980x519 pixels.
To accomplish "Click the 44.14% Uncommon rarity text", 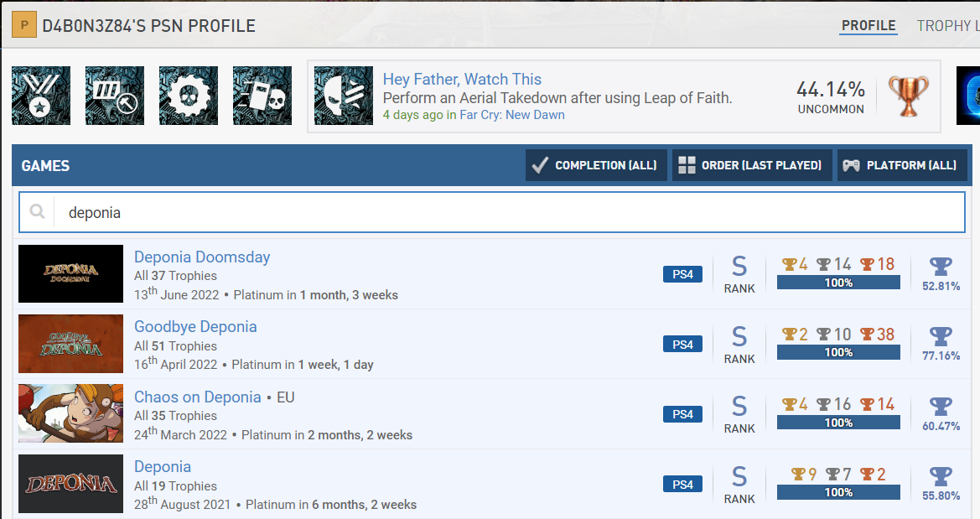I will [x=831, y=97].
